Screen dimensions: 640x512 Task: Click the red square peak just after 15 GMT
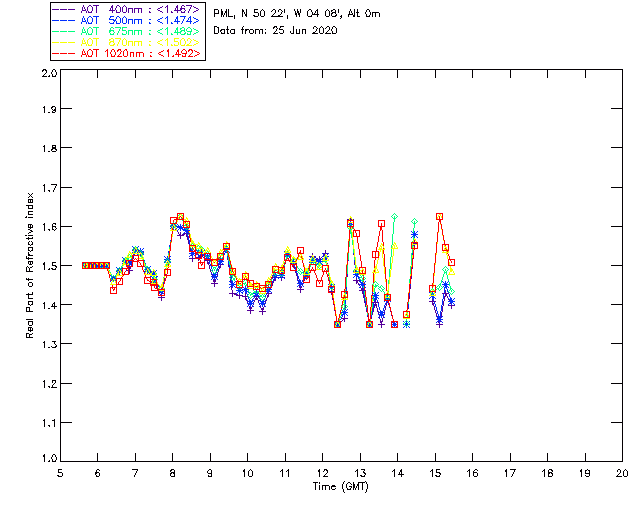[439, 217]
